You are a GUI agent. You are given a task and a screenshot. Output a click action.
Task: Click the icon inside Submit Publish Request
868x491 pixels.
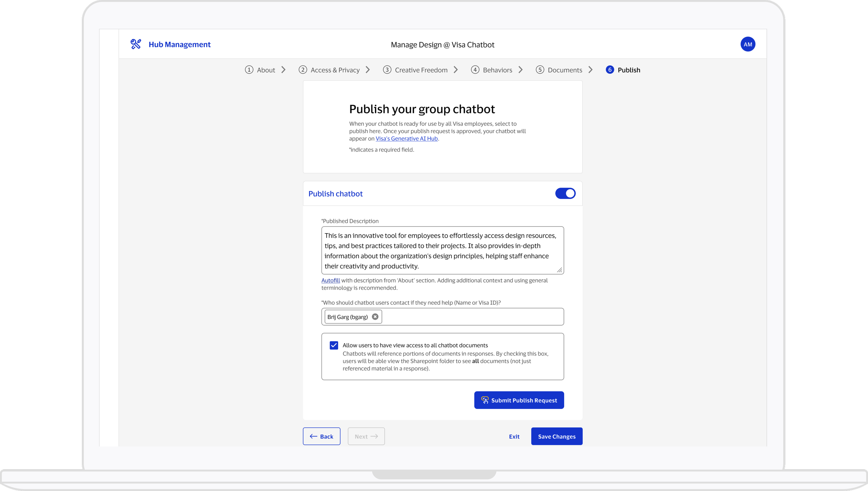coord(485,400)
